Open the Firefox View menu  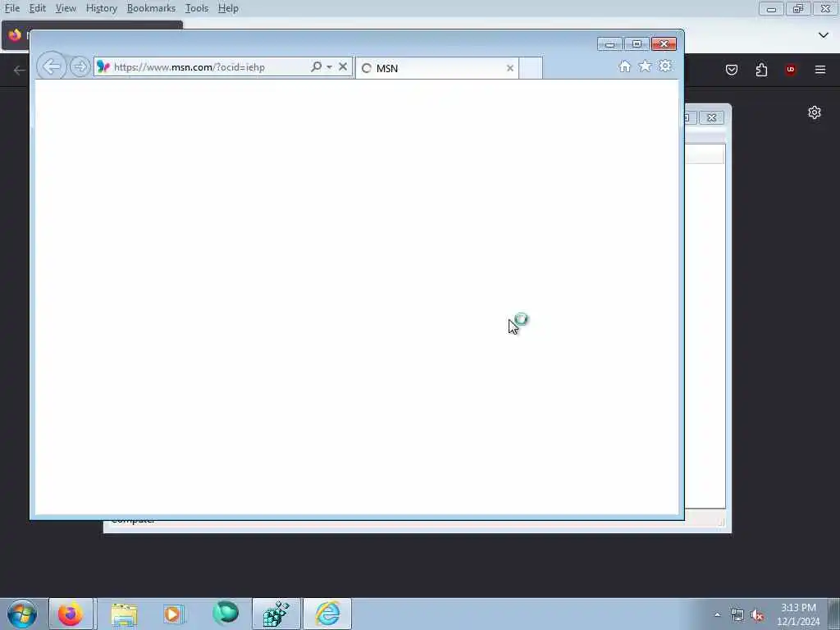pos(66,8)
